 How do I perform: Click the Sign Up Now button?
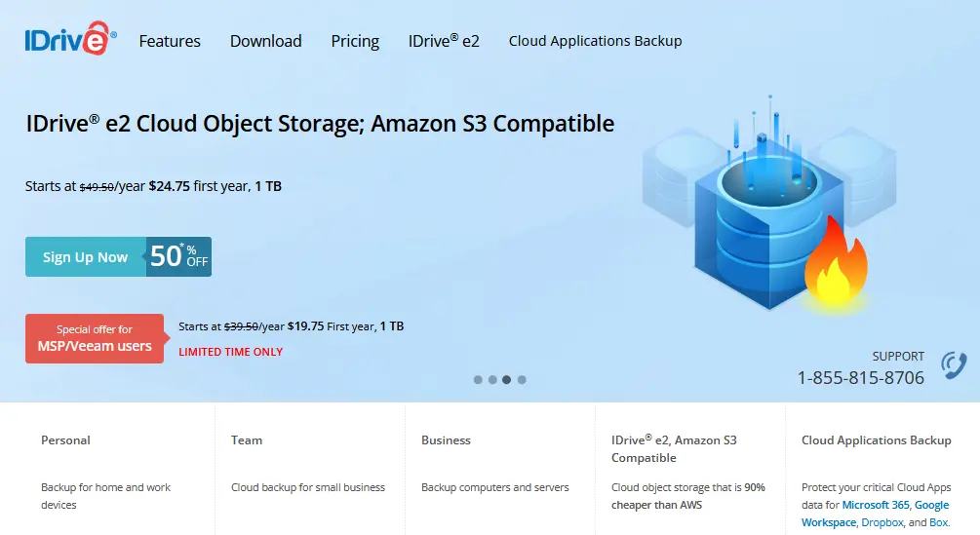pyautogui.click(x=86, y=257)
